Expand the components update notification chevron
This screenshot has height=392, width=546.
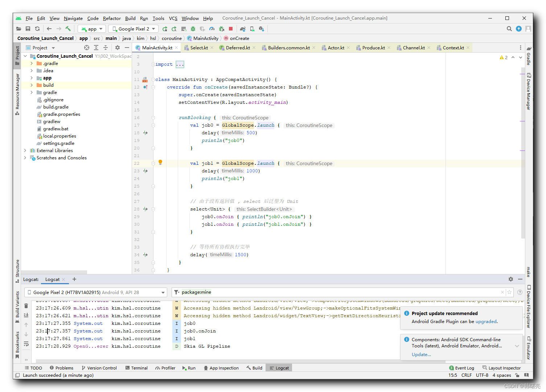517,346
